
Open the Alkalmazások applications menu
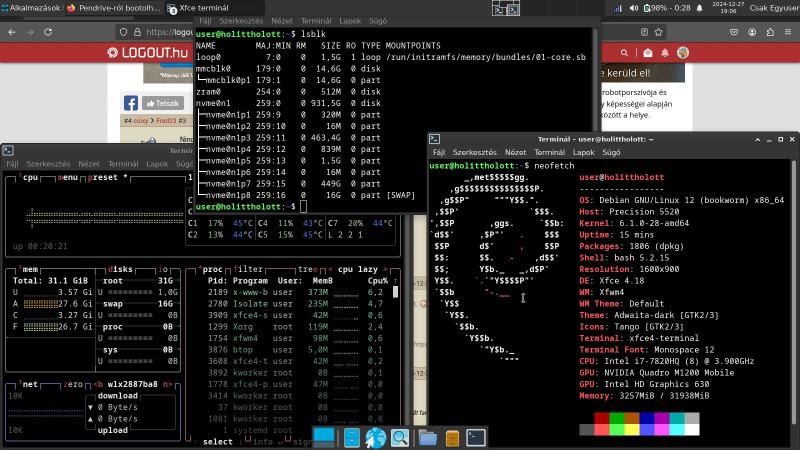[31, 8]
